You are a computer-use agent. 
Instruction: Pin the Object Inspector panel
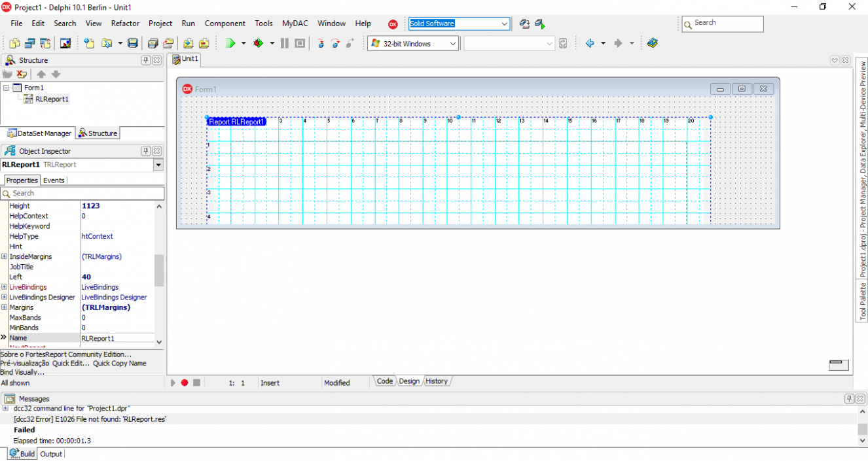click(146, 151)
